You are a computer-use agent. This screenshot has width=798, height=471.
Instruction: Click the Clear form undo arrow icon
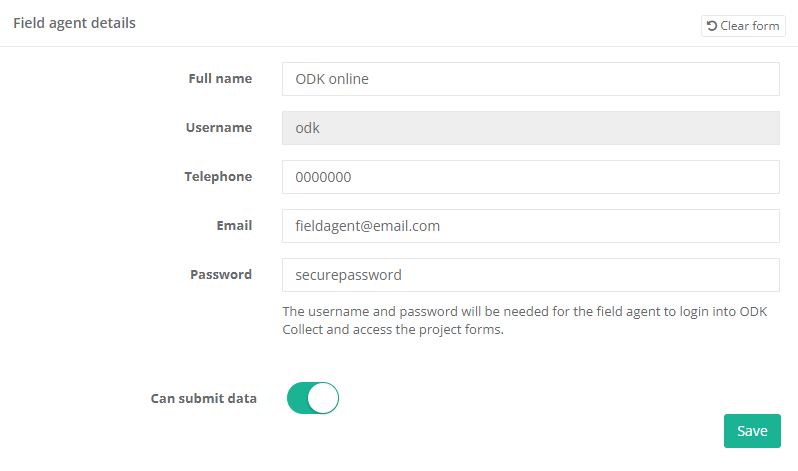tap(712, 26)
